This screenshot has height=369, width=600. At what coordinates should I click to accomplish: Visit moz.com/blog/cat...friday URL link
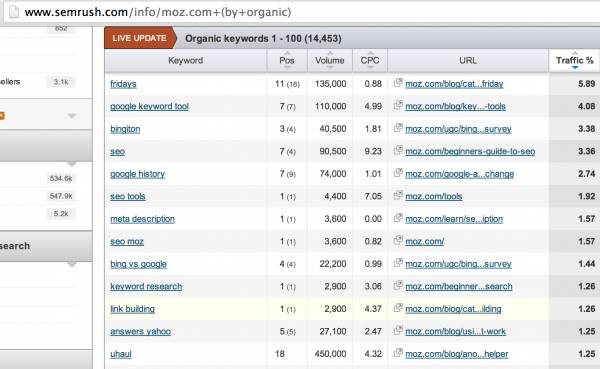coord(454,84)
